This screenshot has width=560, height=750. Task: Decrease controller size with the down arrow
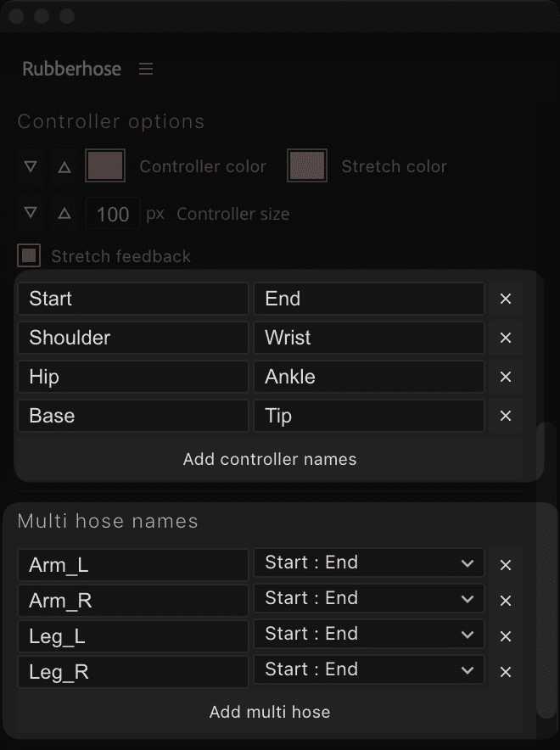click(31, 213)
